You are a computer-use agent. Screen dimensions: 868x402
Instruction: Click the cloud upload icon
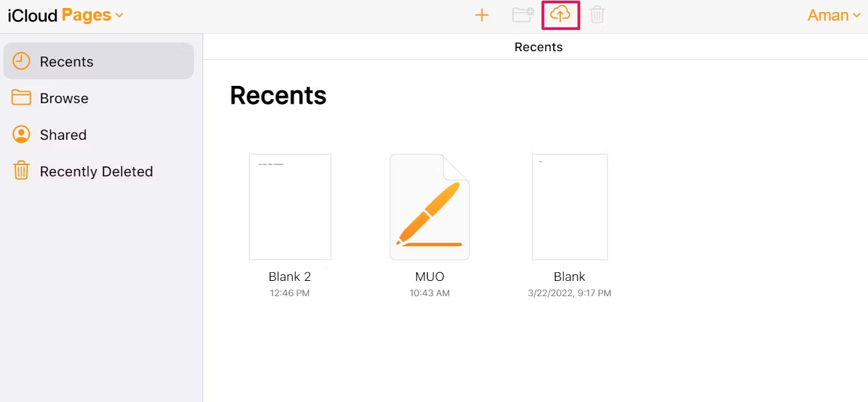(x=560, y=15)
